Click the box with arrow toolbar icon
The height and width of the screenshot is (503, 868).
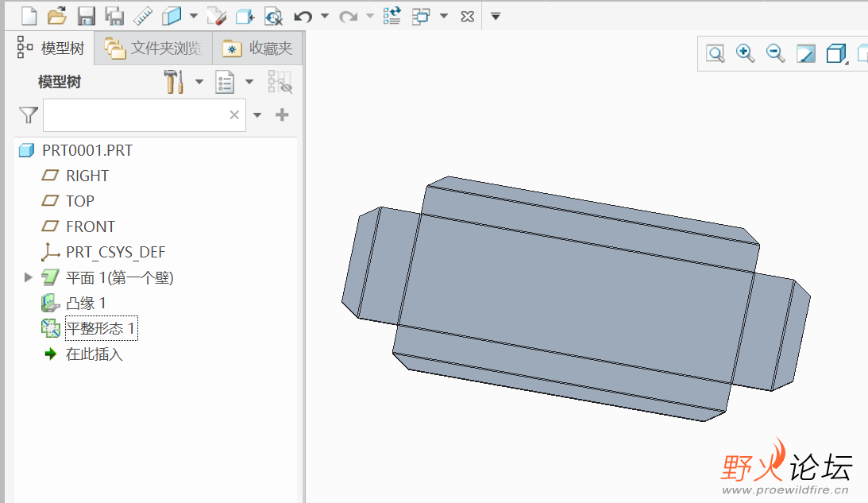coord(245,17)
